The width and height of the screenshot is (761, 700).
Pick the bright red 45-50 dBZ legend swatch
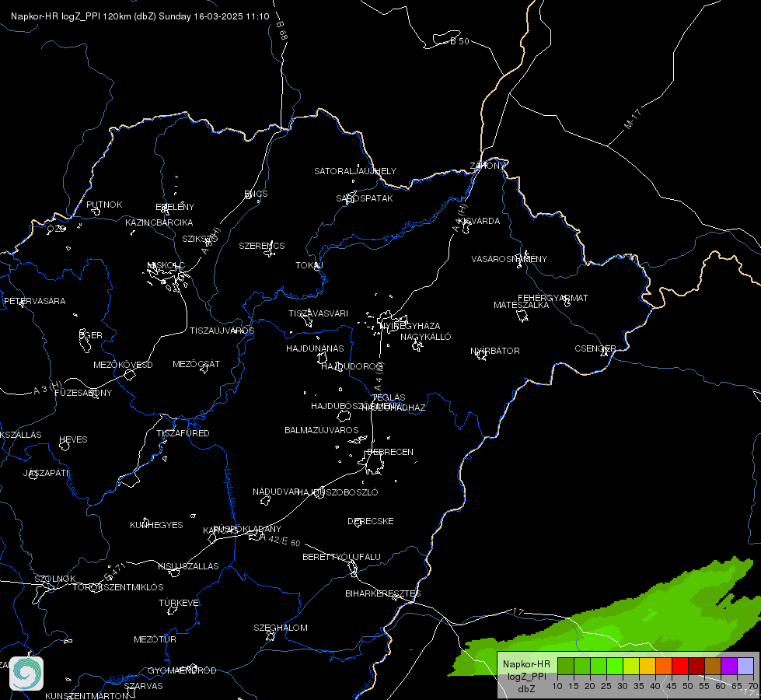(680, 667)
